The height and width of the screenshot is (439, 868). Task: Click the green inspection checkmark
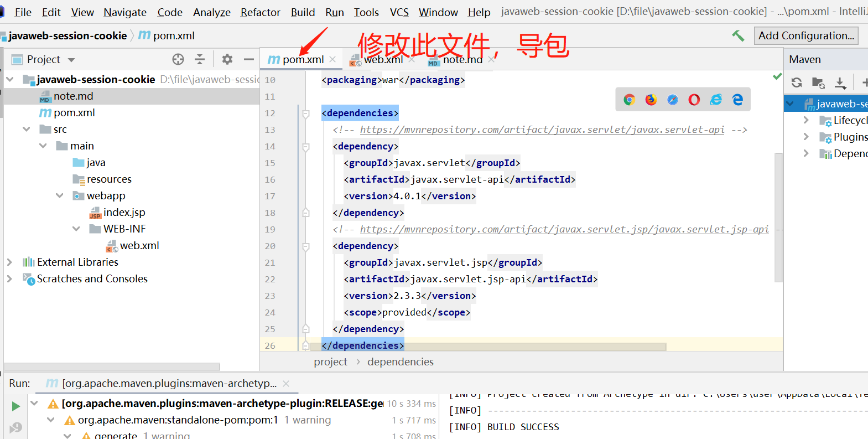(777, 76)
